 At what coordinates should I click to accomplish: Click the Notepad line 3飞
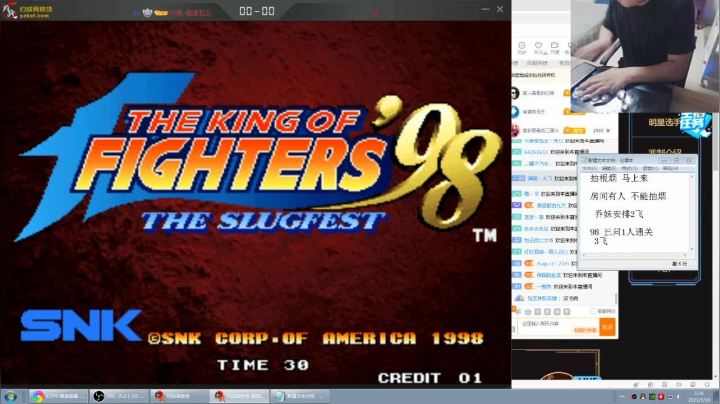pyautogui.click(x=601, y=241)
